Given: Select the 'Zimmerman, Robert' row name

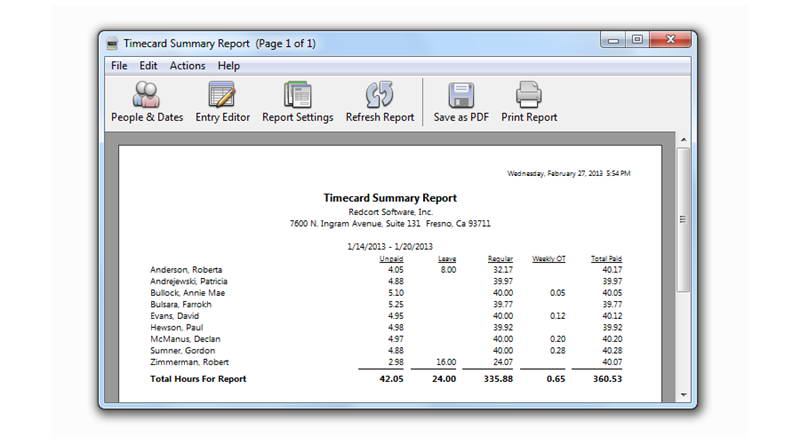Looking at the screenshot, I should (189, 362).
